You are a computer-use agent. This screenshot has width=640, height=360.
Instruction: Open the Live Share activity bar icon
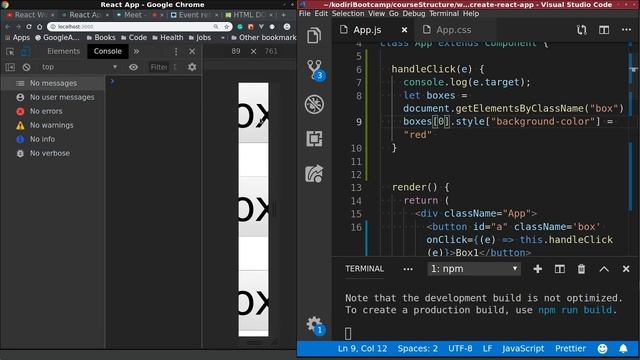314,174
